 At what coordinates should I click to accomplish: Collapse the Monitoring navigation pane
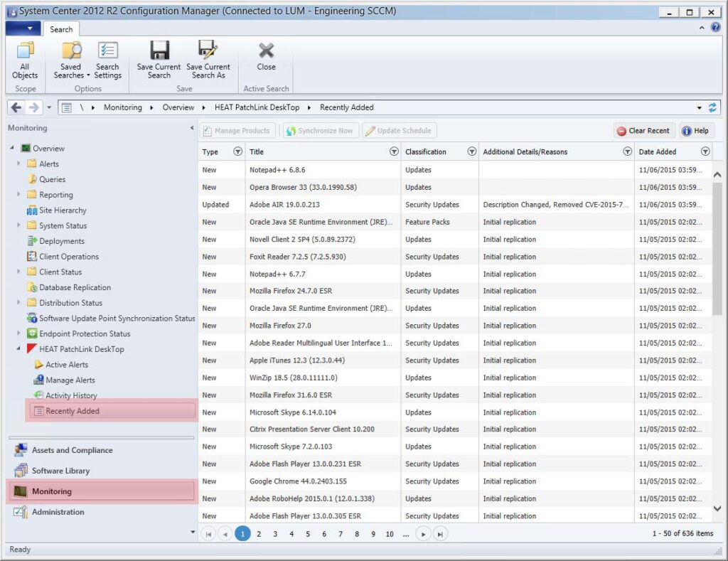pos(191,129)
